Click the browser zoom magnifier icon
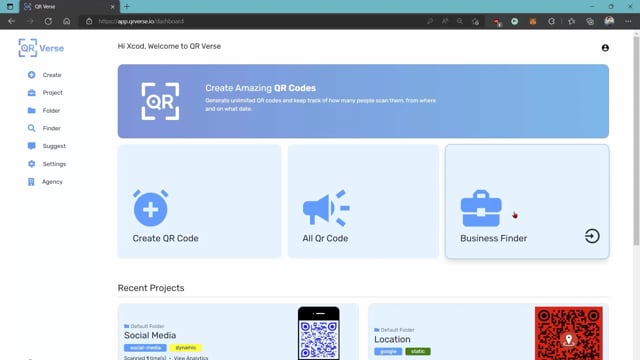Screen dimensions: 640x360 tap(460, 21)
